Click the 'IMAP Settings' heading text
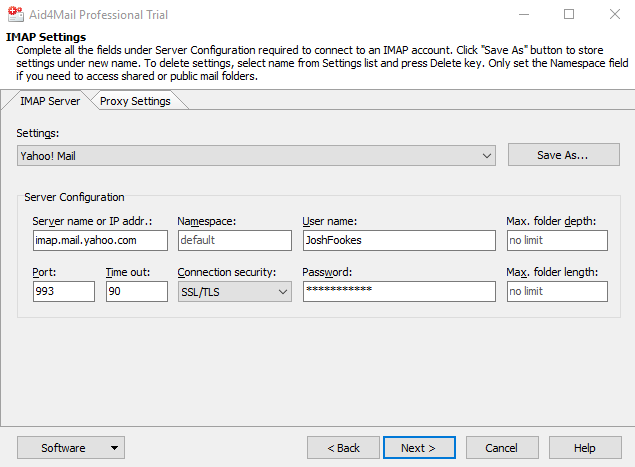The height and width of the screenshot is (467, 635). pyautogui.click(x=46, y=37)
